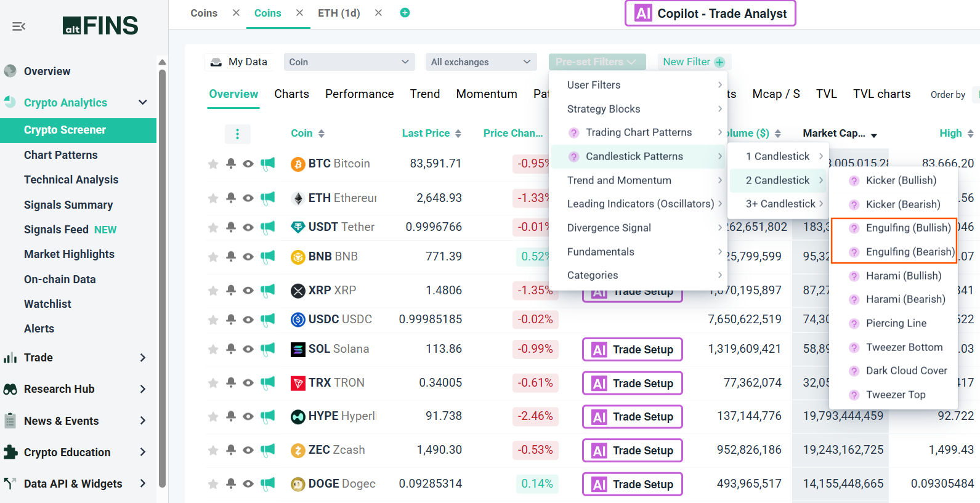Expand the Trade sidebar section

(x=143, y=358)
